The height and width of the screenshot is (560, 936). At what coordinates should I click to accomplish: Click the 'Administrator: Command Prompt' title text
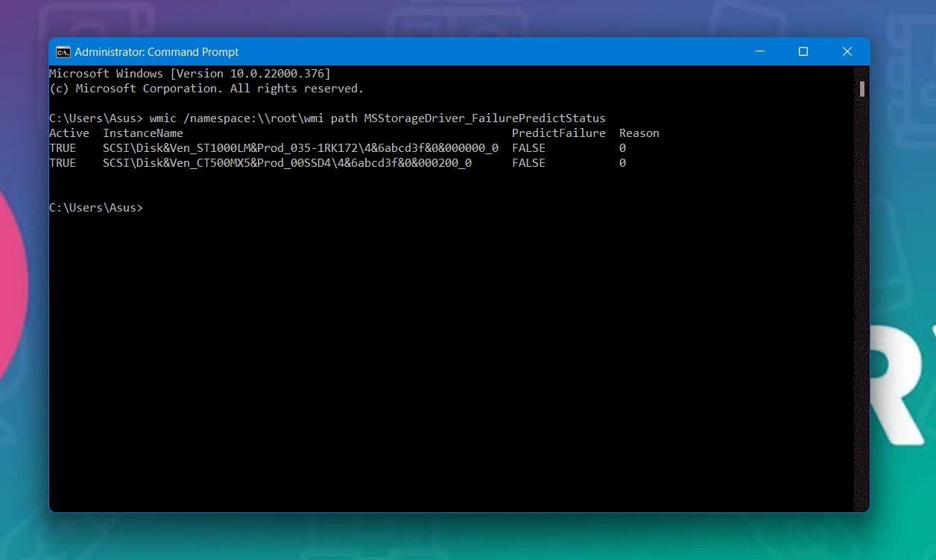tap(157, 52)
